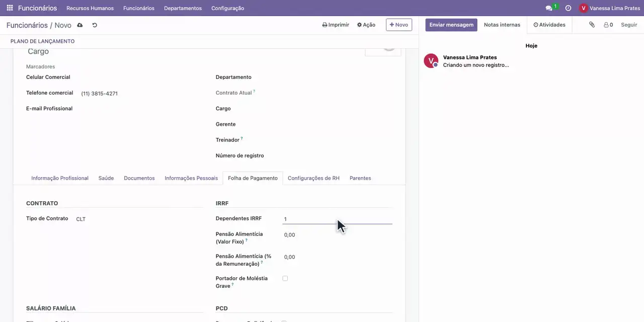644x322 pixels.
Task: Open the Recursos Humanos menu
Action: click(x=90, y=8)
